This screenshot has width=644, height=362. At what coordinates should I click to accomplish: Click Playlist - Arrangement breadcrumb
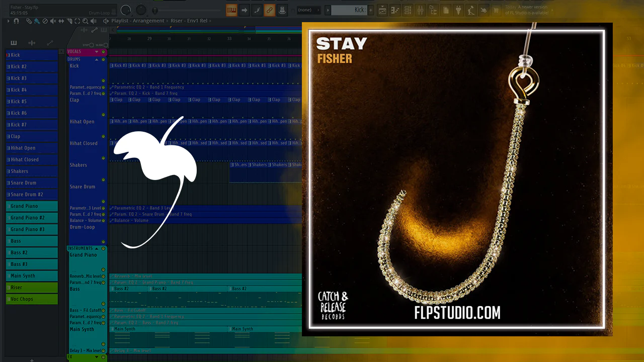pos(138,21)
